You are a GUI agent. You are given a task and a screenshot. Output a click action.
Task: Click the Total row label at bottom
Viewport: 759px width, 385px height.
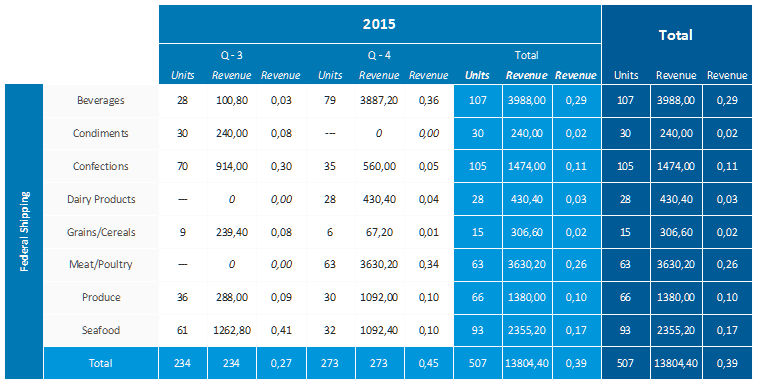pyautogui.click(x=101, y=363)
